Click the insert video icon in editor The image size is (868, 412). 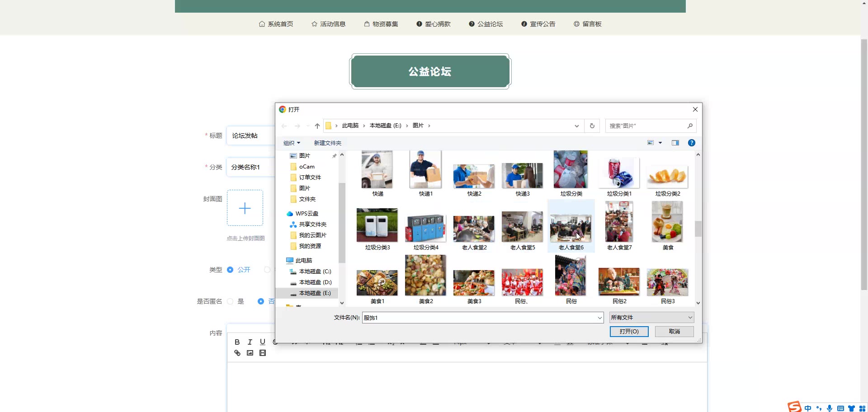pos(262,353)
